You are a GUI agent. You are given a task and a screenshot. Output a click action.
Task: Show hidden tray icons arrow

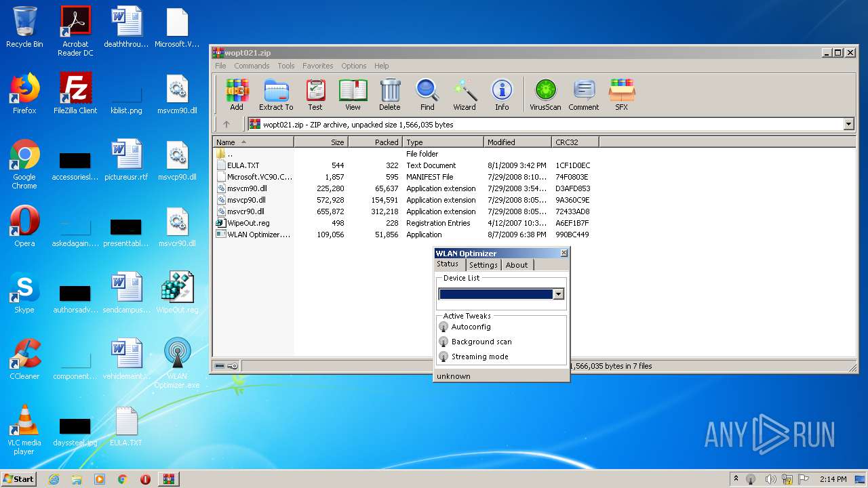[736, 479]
